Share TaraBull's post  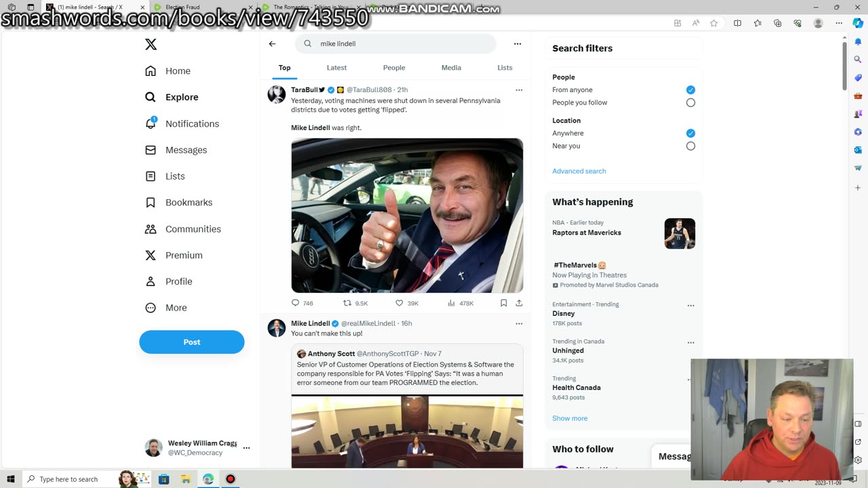tap(519, 303)
